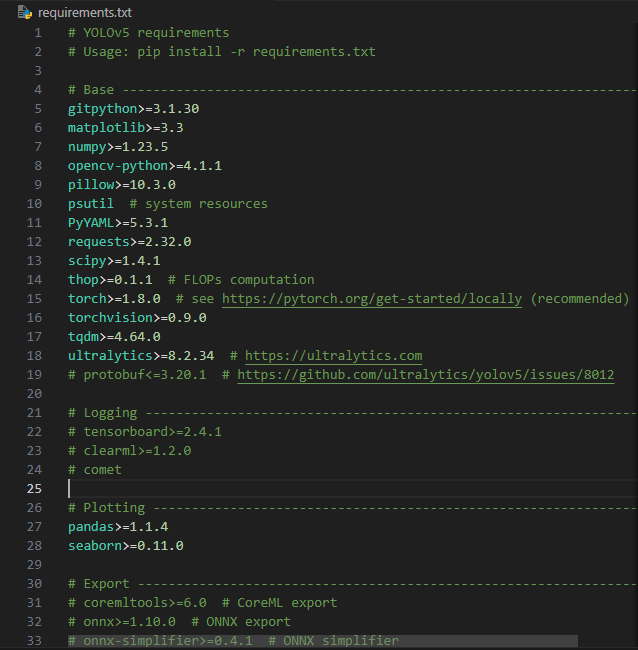Open the ultralytics.com link
The height and width of the screenshot is (650, 638).
click(333, 356)
